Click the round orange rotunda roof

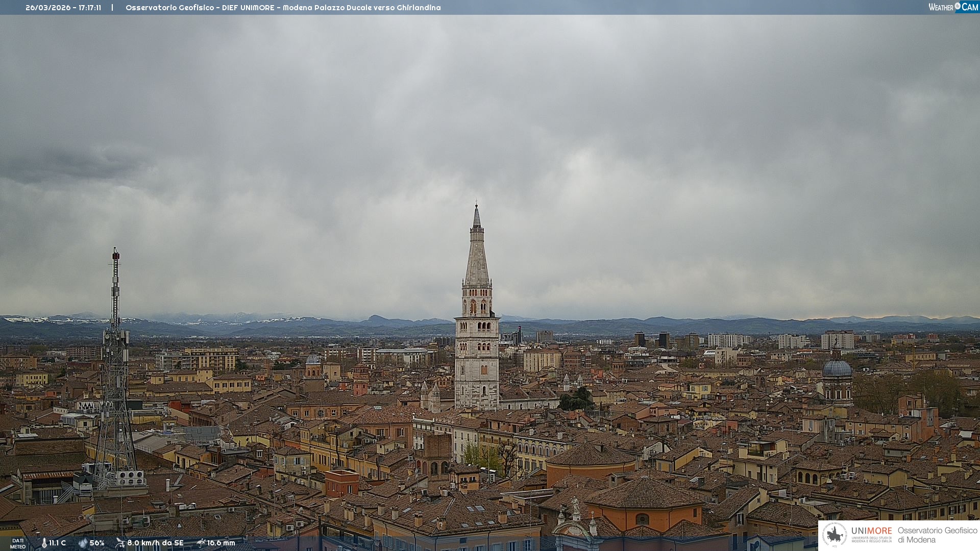coord(591,456)
